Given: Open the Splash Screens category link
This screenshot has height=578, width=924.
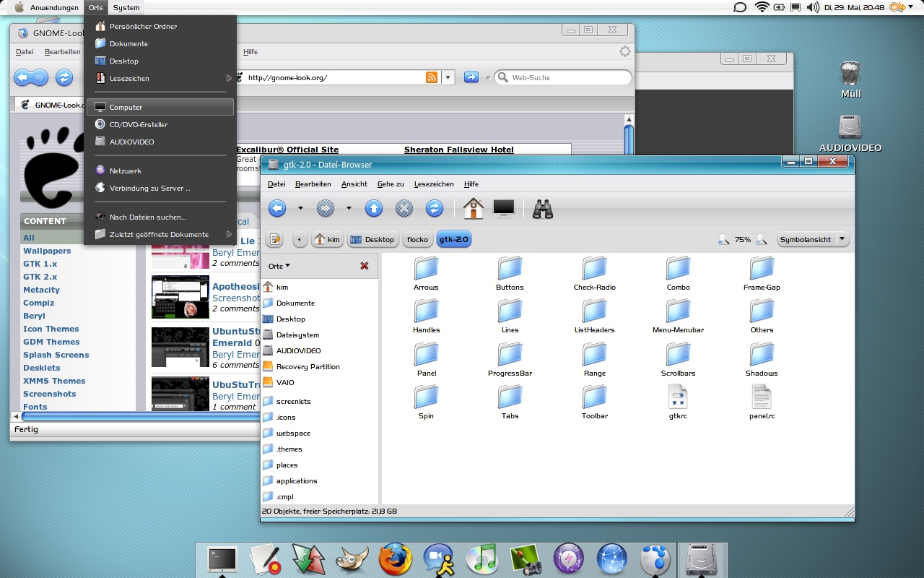Looking at the screenshot, I should tap(56, 355).
